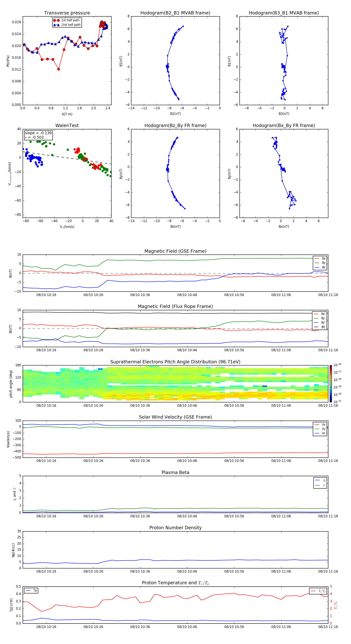Click the 'Pt(nPa)' y-axis label
The height and width of the screenshot is (644, 351).
coord(8,61)
